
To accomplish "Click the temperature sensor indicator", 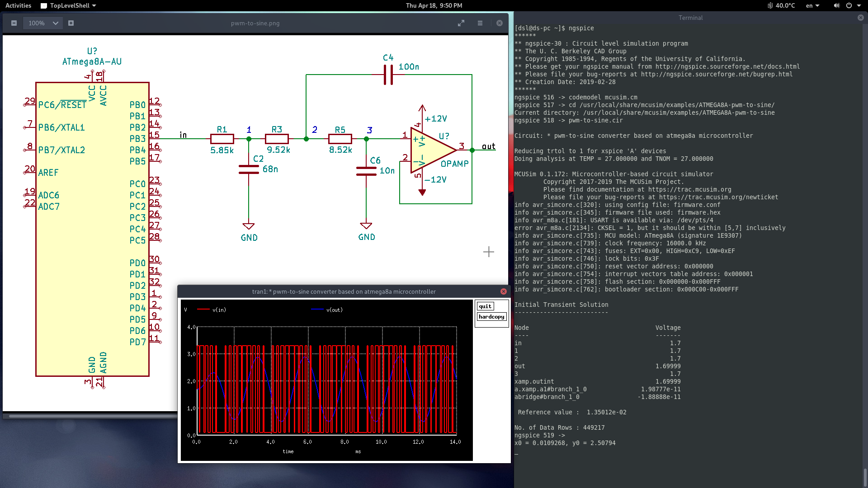I will (x=781, y=5).
